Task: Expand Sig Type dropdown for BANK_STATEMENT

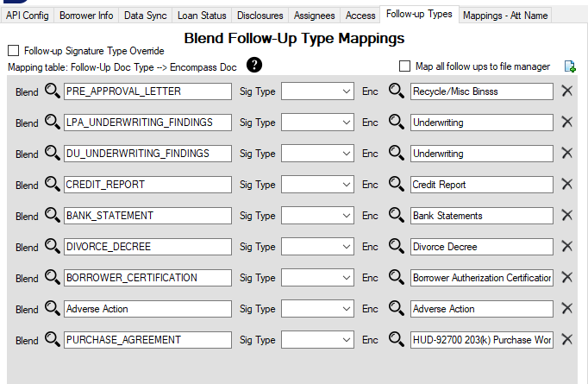Action: pos(317,216)
